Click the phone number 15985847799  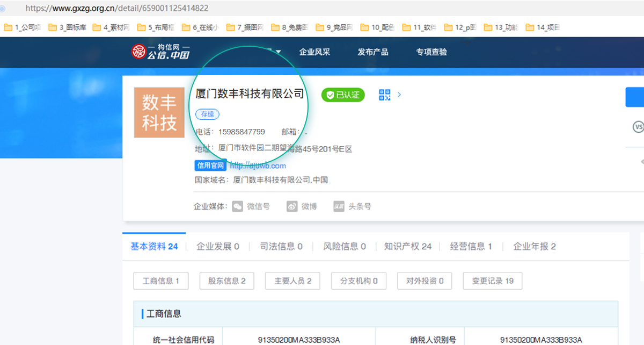pos(241,132)
